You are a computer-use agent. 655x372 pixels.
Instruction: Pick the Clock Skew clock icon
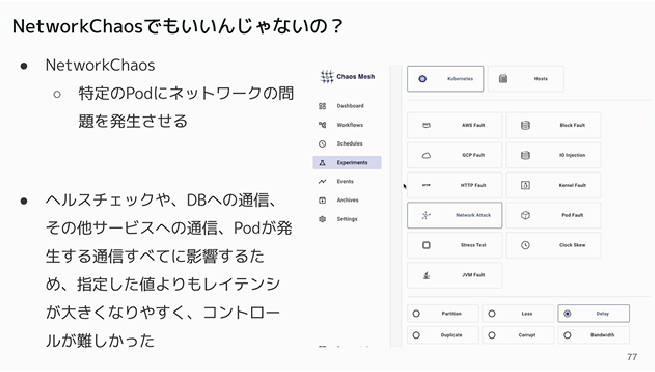point(526,245)
